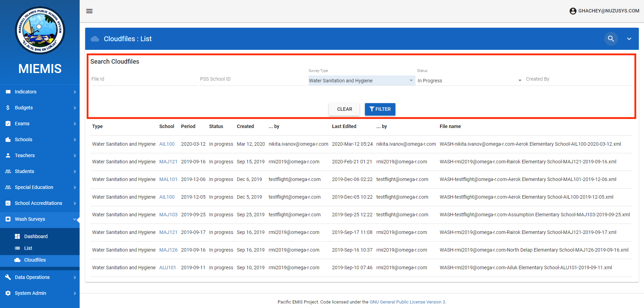Open the search magnifier icon in header
This screenshot has width=644, height=308.
click(611, 39)
